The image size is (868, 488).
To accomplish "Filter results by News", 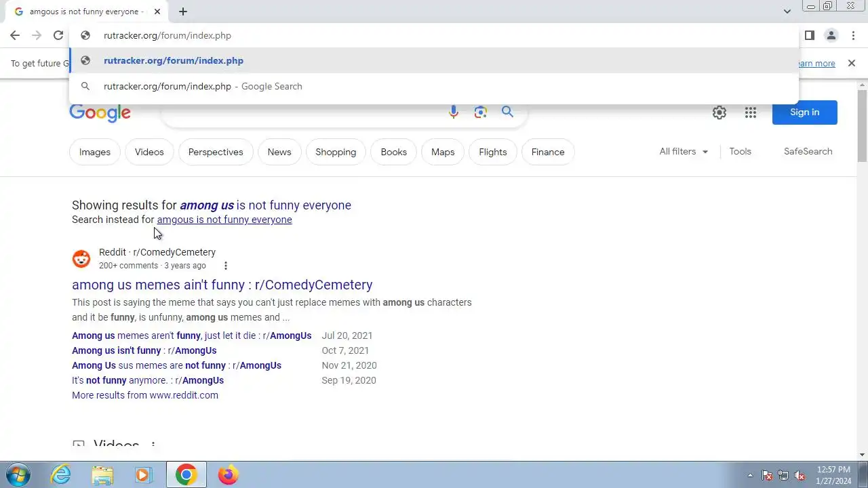I will pyautogui.click(x=279, y=152).
